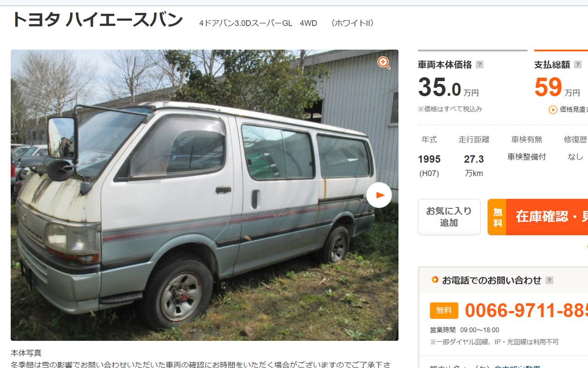Open the 価格見直し link
This screenshot has height=368, width=588.
click(574, 109)
